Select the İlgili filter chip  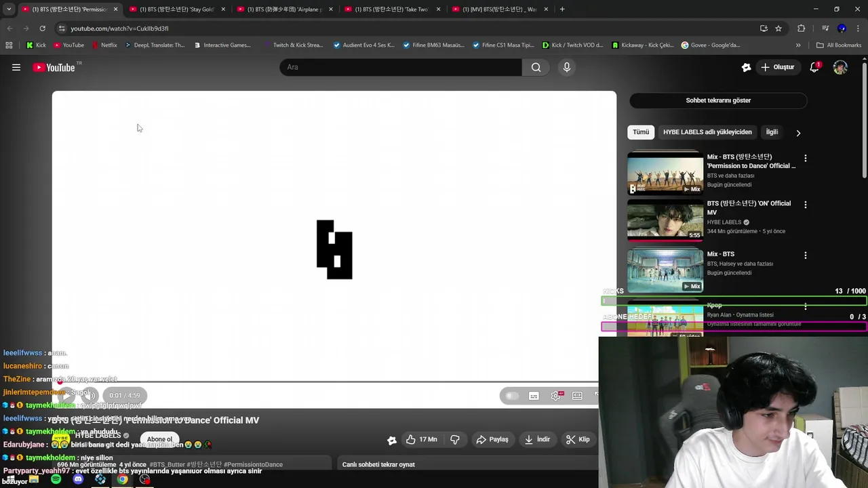pyautogui.click(x=772, y=132)
